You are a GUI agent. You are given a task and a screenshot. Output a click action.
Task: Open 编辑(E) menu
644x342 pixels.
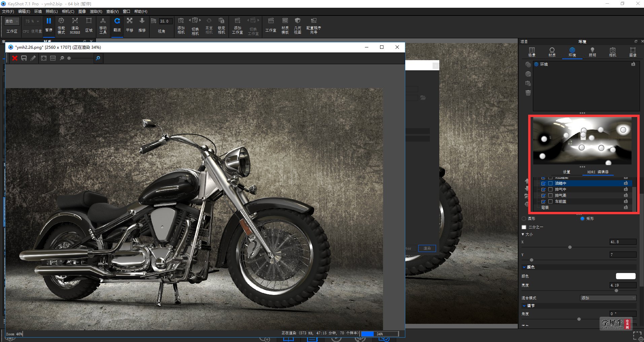[x=24, y=11]
